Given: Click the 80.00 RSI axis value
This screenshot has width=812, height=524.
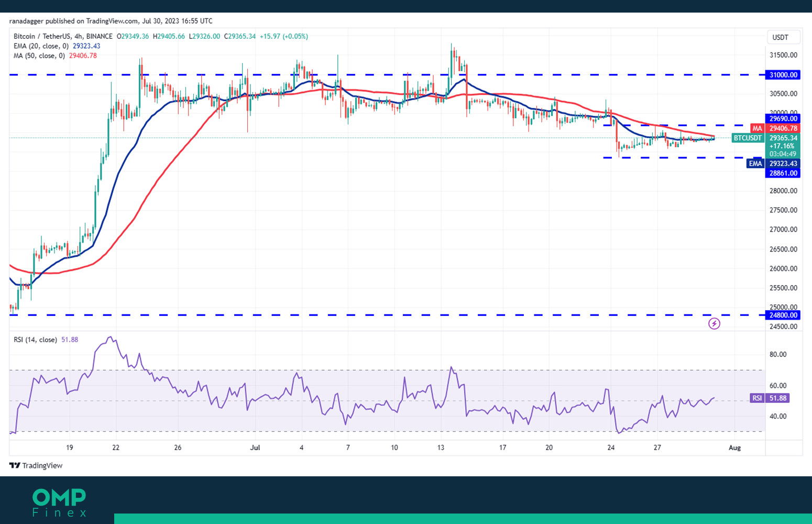Looking at the screenshot, I should pos(778,354).
